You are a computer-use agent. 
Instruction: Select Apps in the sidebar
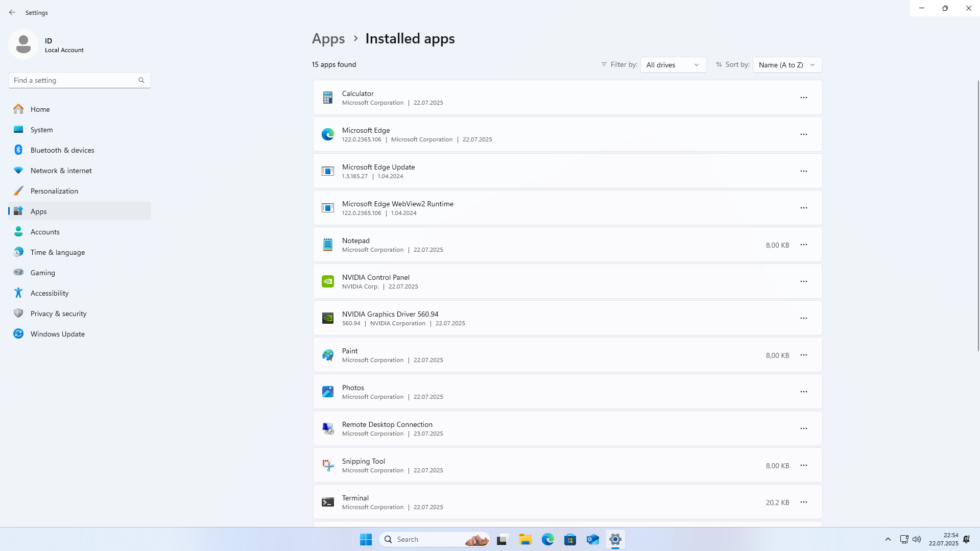pyautogui.click(x=80, y=211)
